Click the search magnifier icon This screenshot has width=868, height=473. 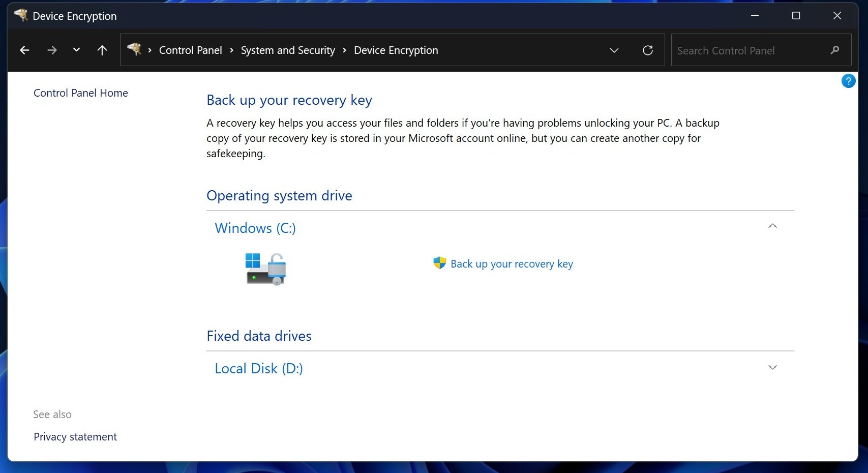[x=834, y=50]
